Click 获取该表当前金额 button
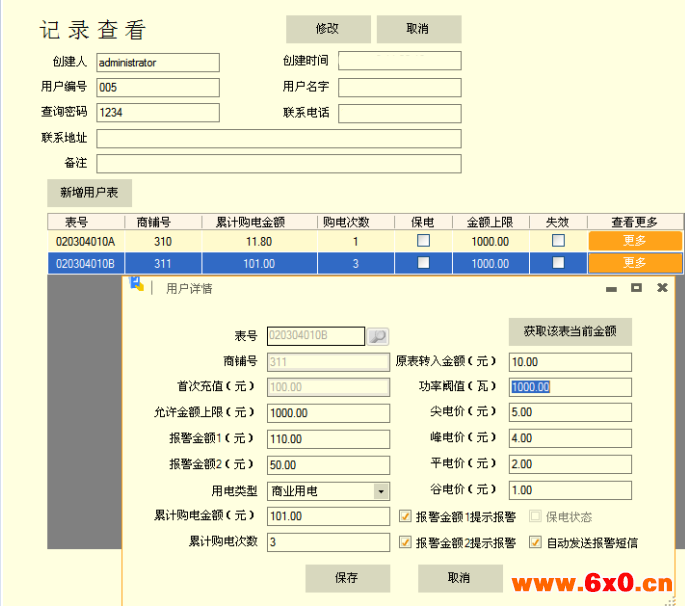The height and width of the screenshot is (606, 685). pos(570,332)
